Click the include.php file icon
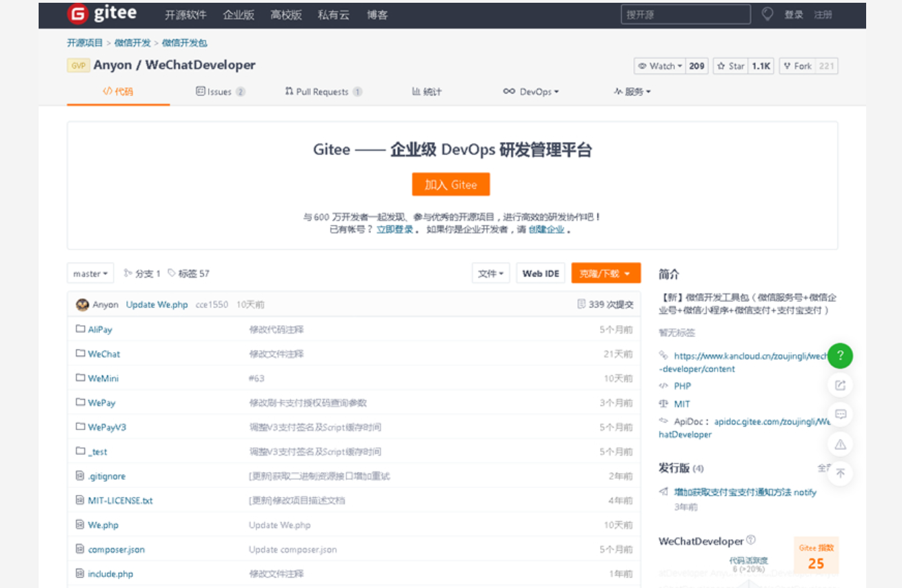The image size is (902, 588). [80, 574]
